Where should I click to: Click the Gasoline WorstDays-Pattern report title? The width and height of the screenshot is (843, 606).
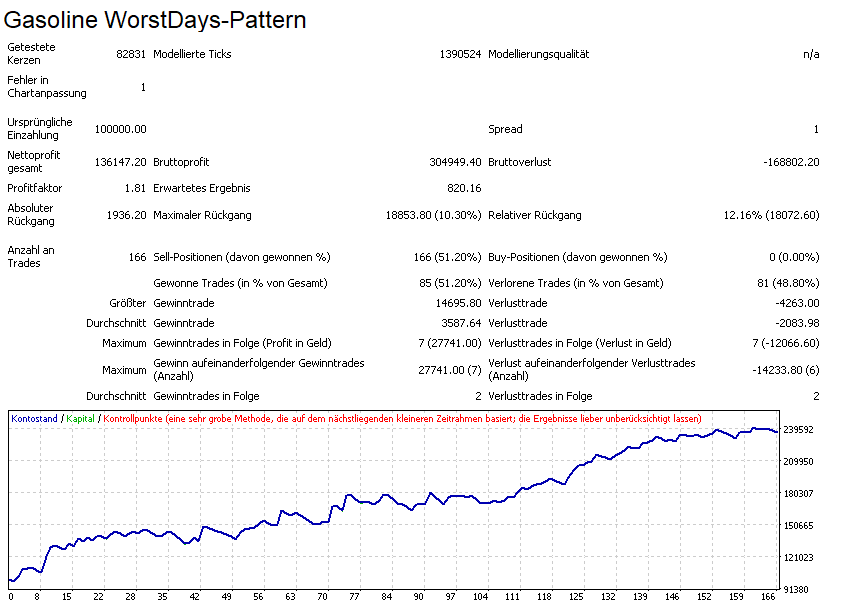coord(156,20)
